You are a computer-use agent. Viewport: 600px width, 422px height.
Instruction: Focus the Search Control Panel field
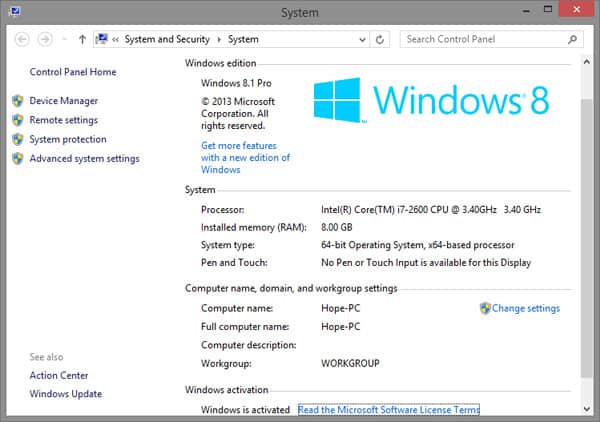(x=485, y=39)
